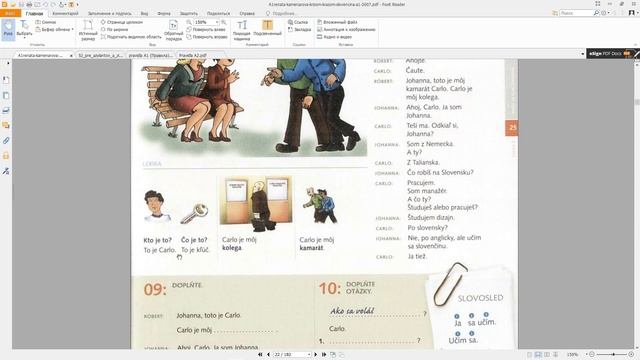This screenshot has width=640, height=360.
Task: Open the Pages thumbnails panel in the sidebar
Action: pos(6,96)
